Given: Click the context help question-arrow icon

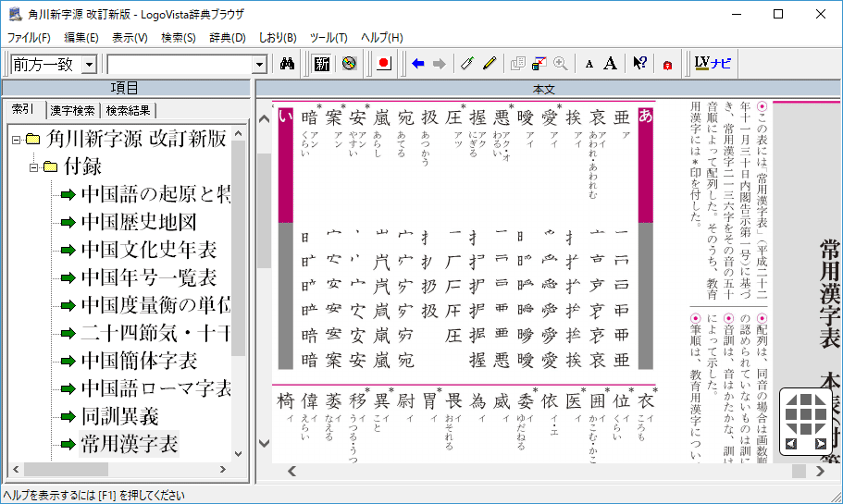Looking at the screenshot, I should [x=639, y=64].
